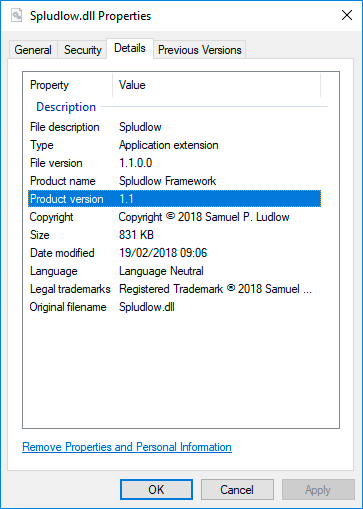Click the Cancel button
The height and width of the screenshot is (509, 363).
point(237,490)
